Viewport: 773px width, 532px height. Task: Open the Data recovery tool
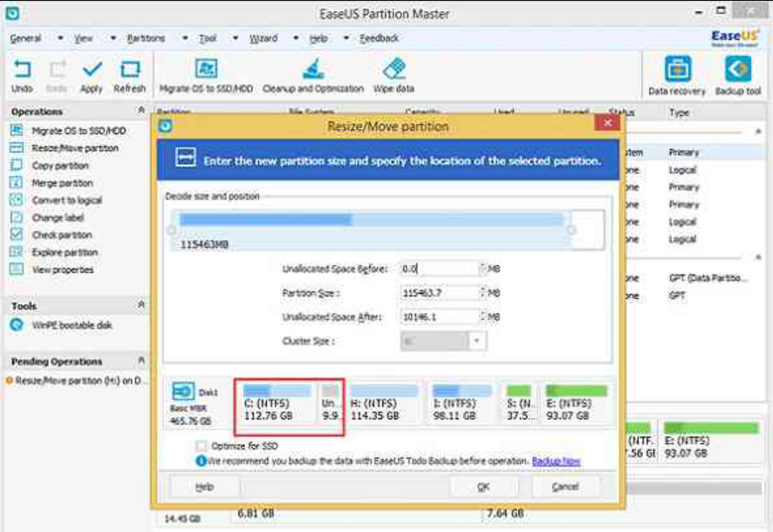[677, 69]
